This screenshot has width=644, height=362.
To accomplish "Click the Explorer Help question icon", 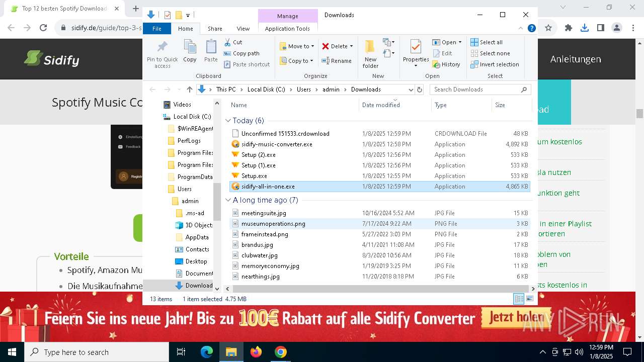I will point(531,29).
